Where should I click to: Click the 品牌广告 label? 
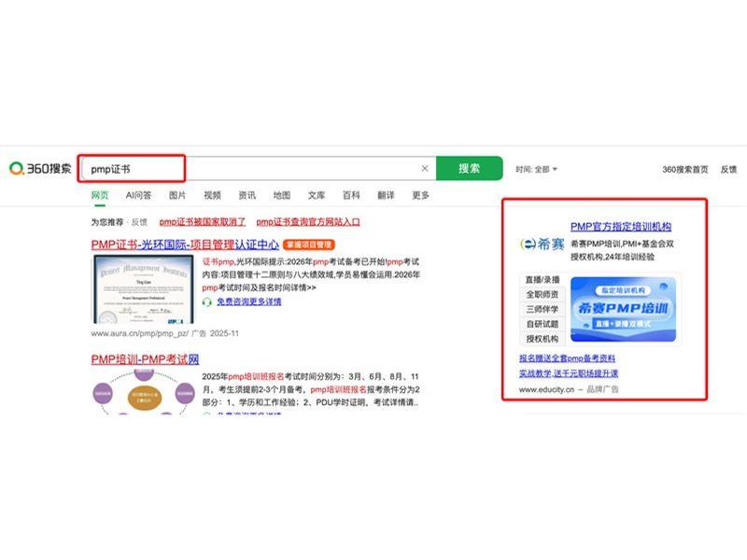coord(602,389)
